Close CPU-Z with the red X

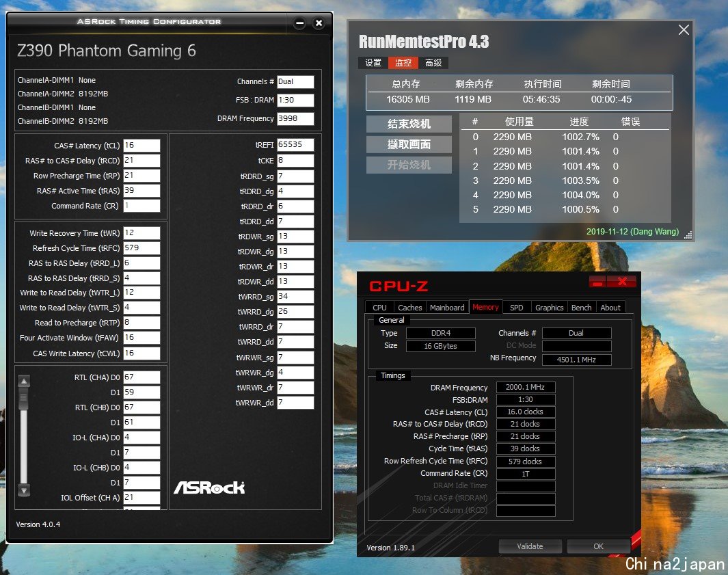(x=623, y=282)
